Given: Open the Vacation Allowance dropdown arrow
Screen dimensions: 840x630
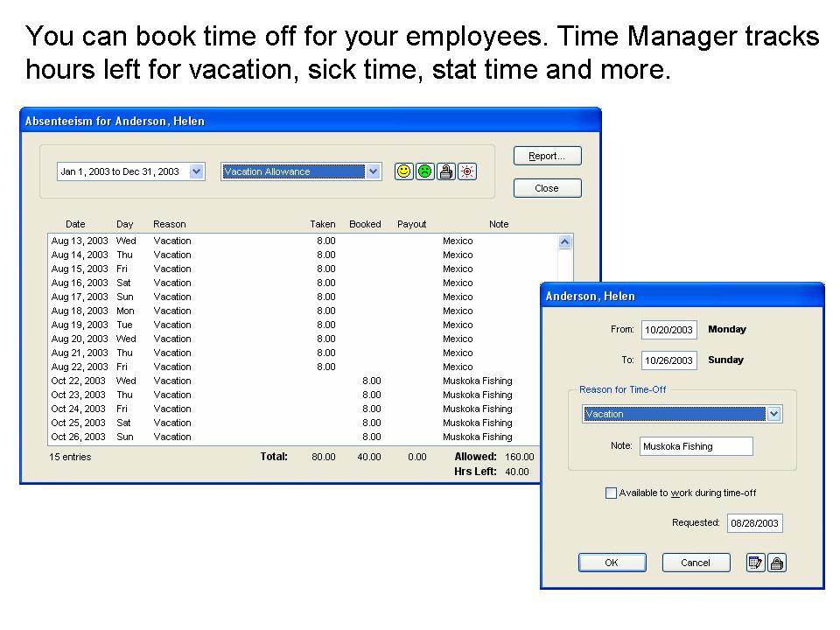Looking at the screenshot, I should (x=374, y=171).
